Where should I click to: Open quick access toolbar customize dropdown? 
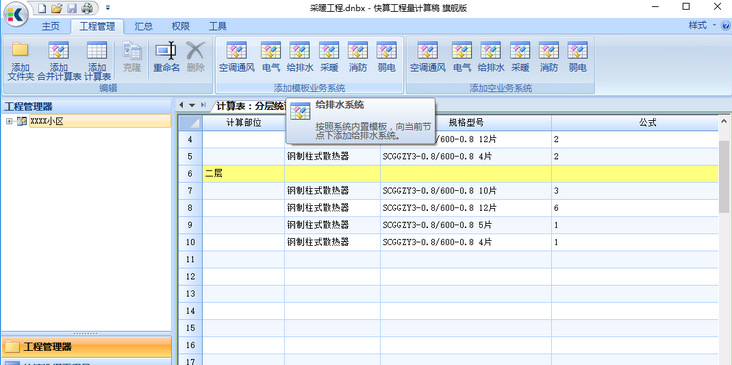point(108,7)
